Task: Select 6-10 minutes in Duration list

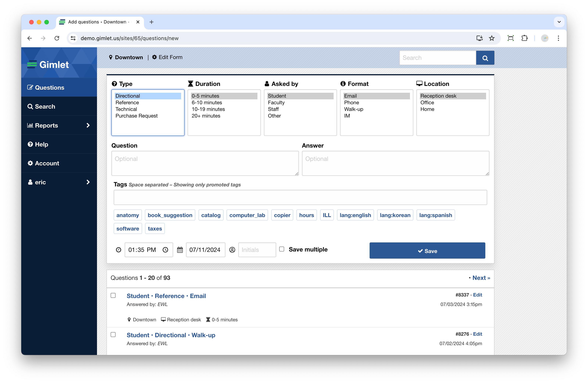Action: point(224,102)
